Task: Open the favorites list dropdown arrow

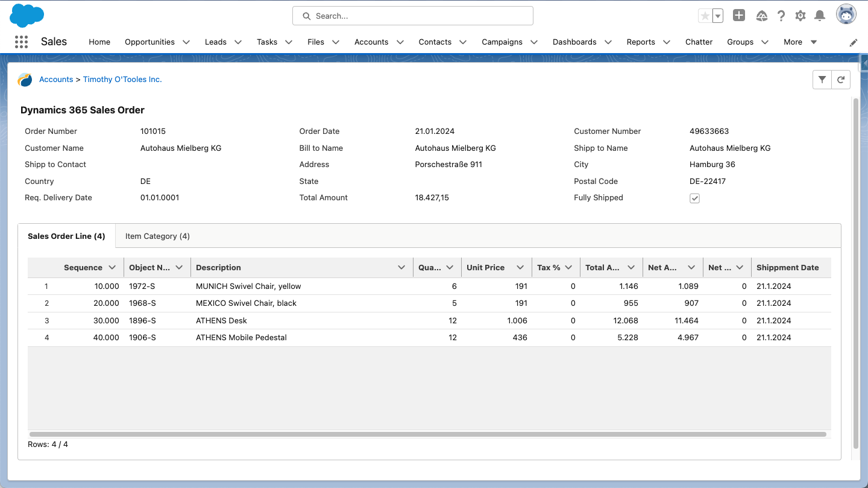Action: click(x=718, y=16)
